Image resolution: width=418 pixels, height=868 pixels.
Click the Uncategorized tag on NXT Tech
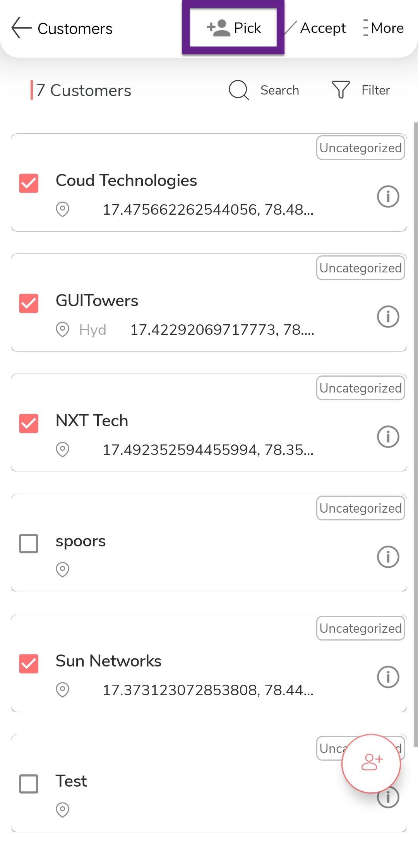(x=360, y=388)
